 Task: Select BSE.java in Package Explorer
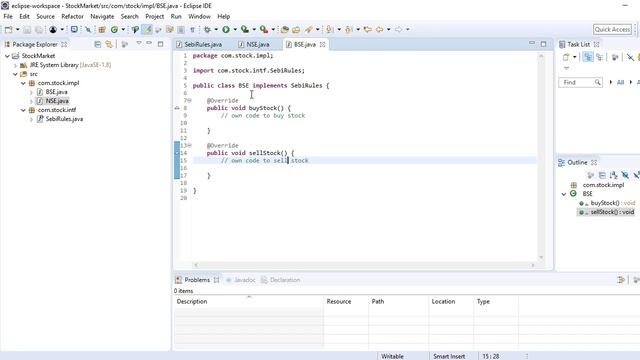click(56, 92)
